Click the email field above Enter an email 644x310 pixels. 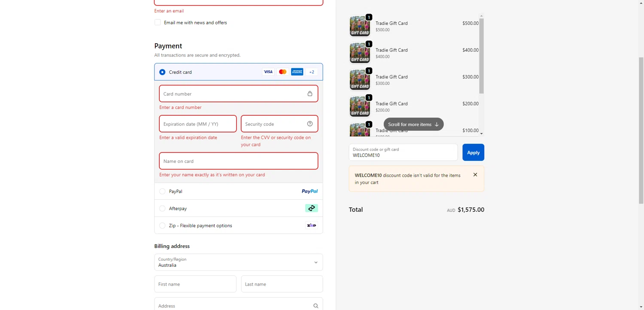(239, 2)
